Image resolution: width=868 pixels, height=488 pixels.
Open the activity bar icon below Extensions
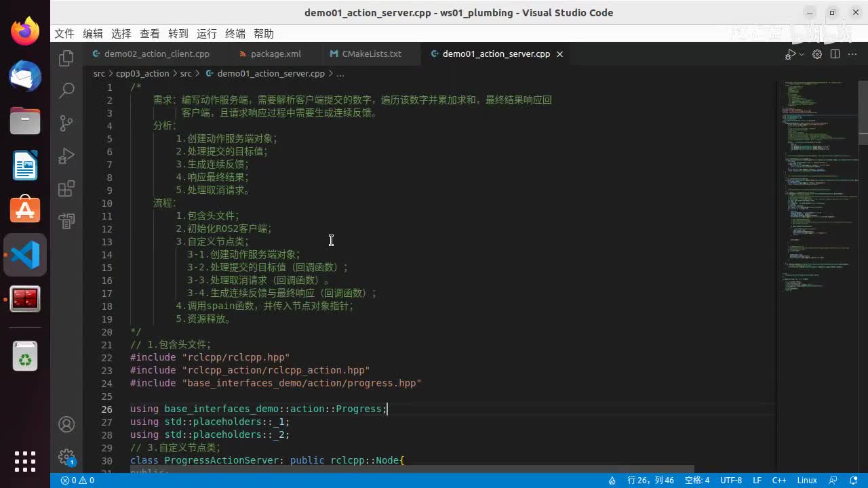tap(66, 221)
